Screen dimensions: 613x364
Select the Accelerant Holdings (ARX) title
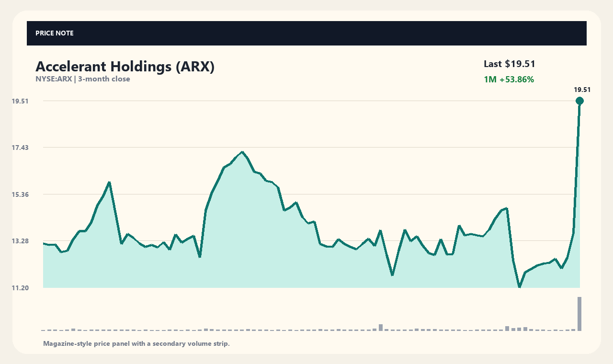[125, 67]
